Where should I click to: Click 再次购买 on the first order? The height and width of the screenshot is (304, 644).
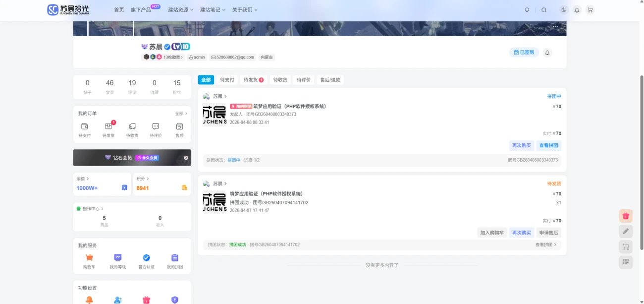coord(521,145)
